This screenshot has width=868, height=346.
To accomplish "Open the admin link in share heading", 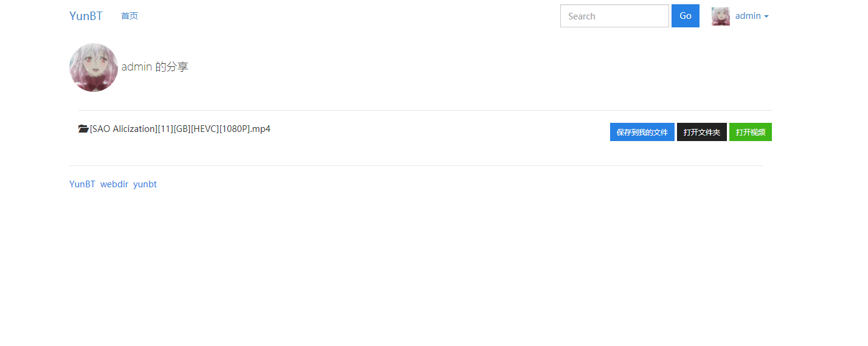I will (137, 67).
